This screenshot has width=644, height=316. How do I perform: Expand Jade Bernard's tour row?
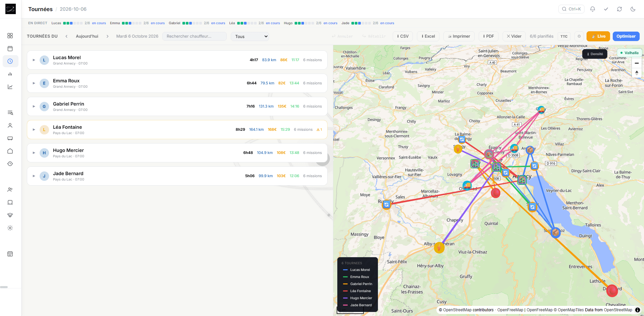click(34, 176)
